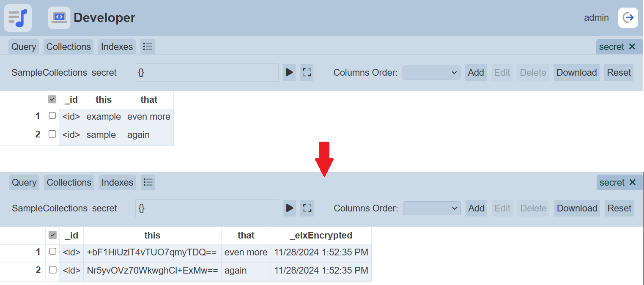Click the play icon in the lower panel
The width and height of the screenshot is (644, 285).
290,208
